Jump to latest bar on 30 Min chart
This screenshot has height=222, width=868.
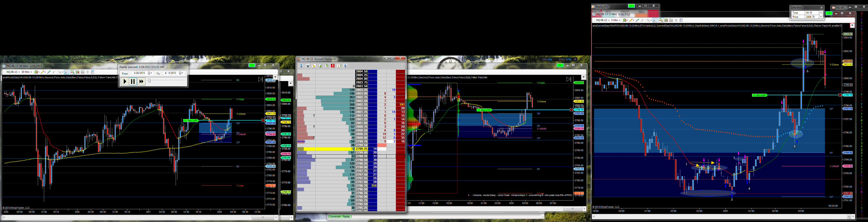(260, 79)
